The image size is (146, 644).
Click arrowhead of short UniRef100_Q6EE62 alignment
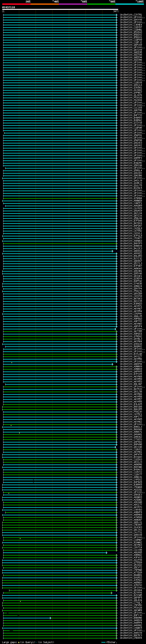click(x=112, y=251)
